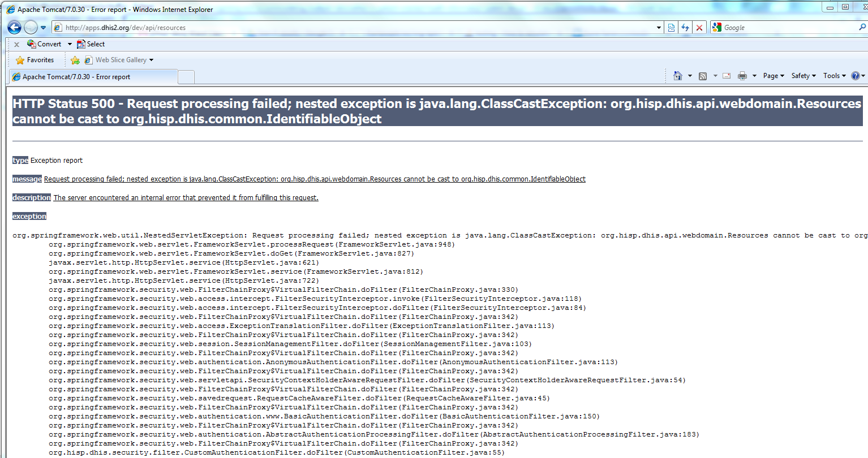Screen dimensions: 868x458
Task: Click 'The server encountered an internal error' text
Action: point(186,198)
